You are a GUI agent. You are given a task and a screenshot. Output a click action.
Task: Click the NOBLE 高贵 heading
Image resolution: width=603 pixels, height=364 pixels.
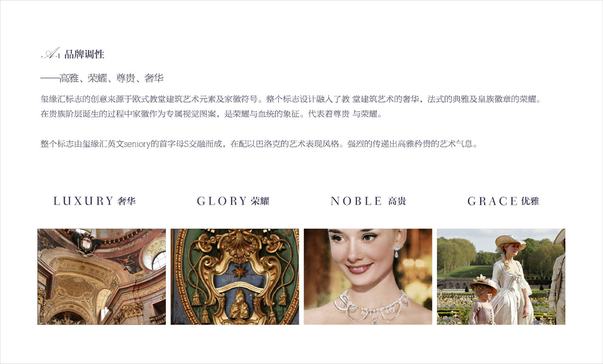[368, 201]
